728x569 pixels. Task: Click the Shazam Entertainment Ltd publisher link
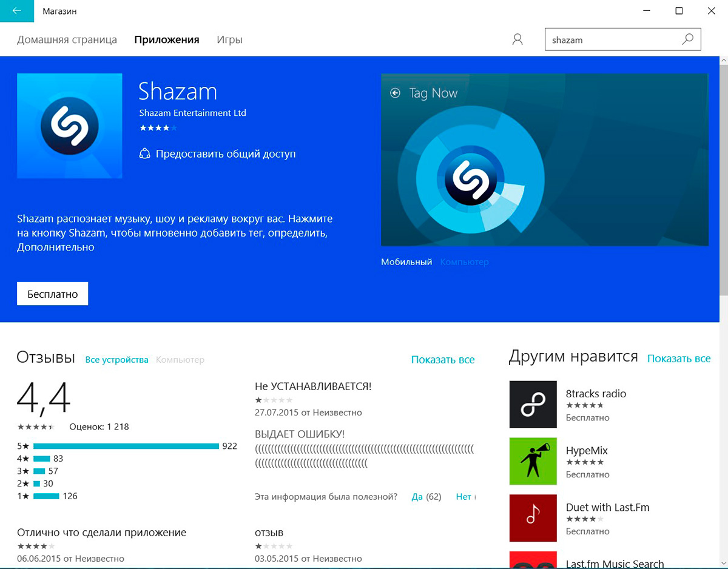pyautogui.click(x=192, y=113)
